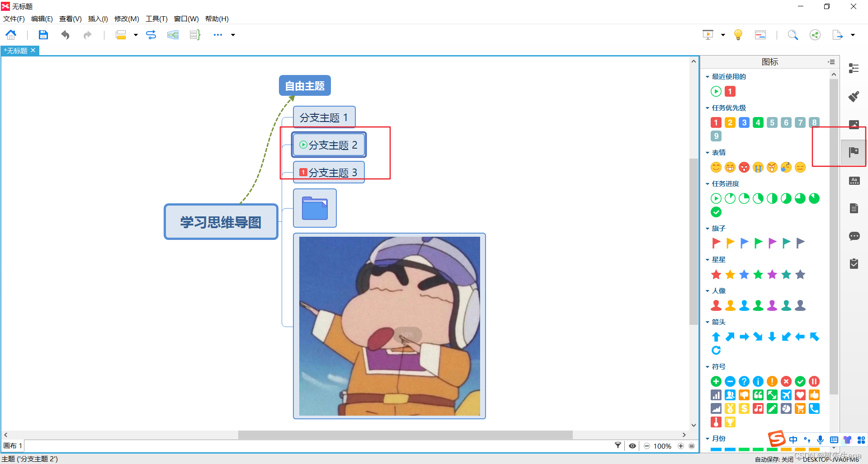The width and height of the screenshot is (868, 464).
Task: Select the 分支主题 1 topic
Action: [x=324, y=117]
